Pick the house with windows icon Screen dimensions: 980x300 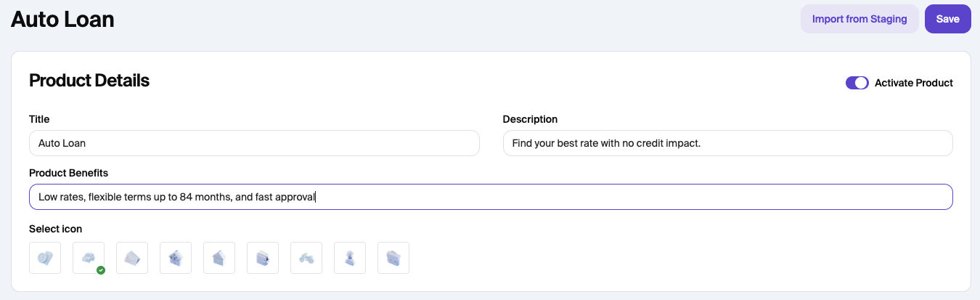click(176, 258)
